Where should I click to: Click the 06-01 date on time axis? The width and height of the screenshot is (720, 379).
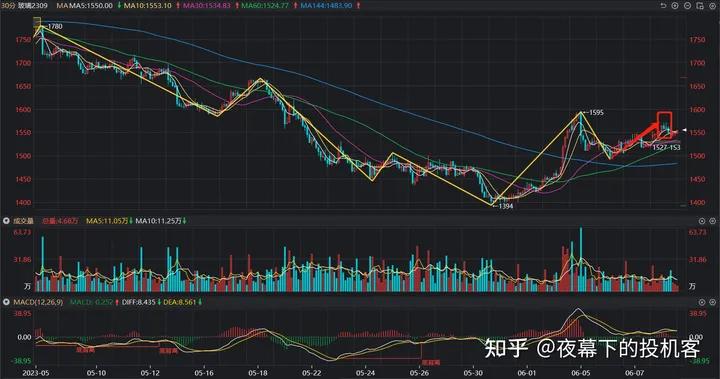tap(527, 373)
